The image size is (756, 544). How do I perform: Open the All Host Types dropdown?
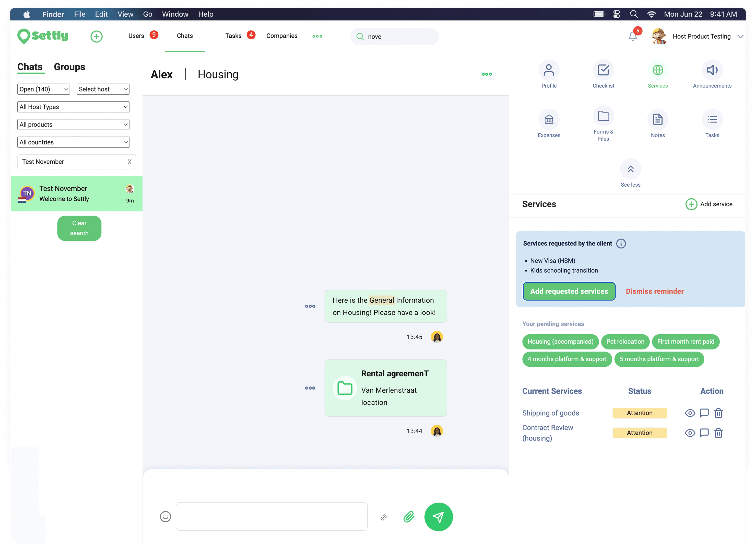pyautogui.click(x=73, y=107)
